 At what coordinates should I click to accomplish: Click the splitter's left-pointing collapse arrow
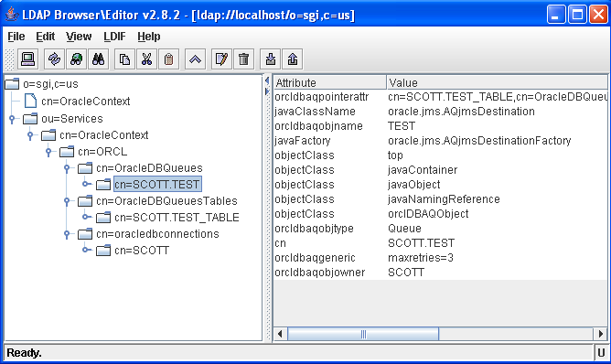click(267, 80)
